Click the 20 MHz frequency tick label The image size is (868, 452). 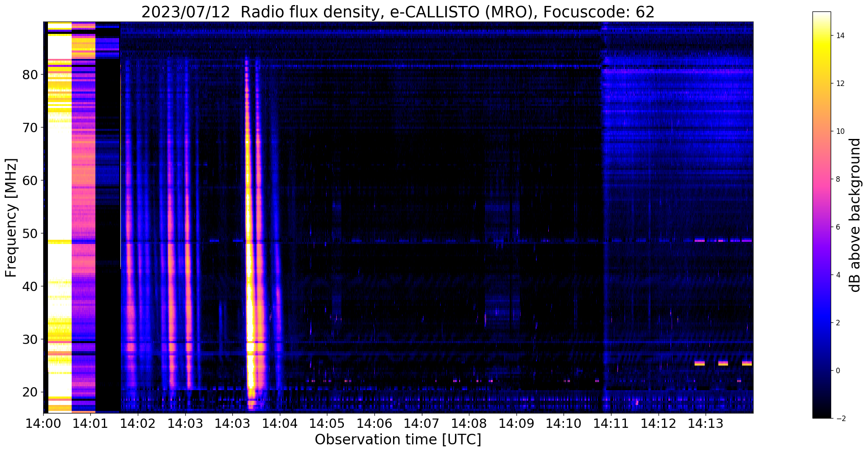30,392
